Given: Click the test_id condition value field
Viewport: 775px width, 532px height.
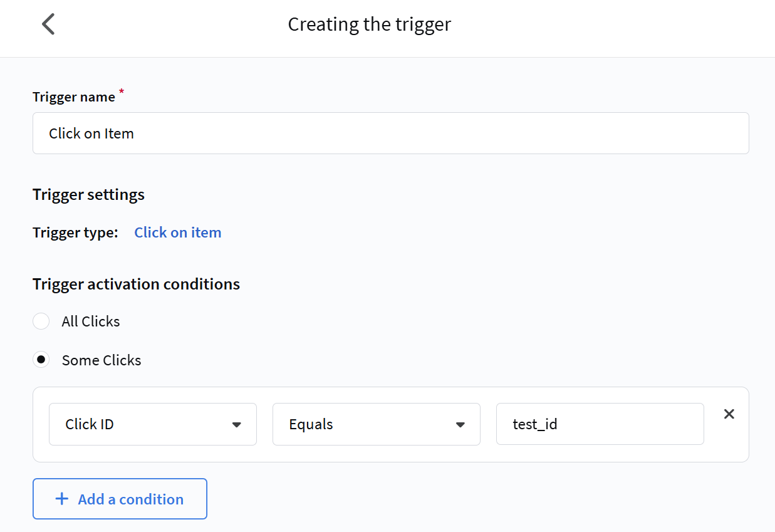Looking at the screenshot, I should 600,424.
